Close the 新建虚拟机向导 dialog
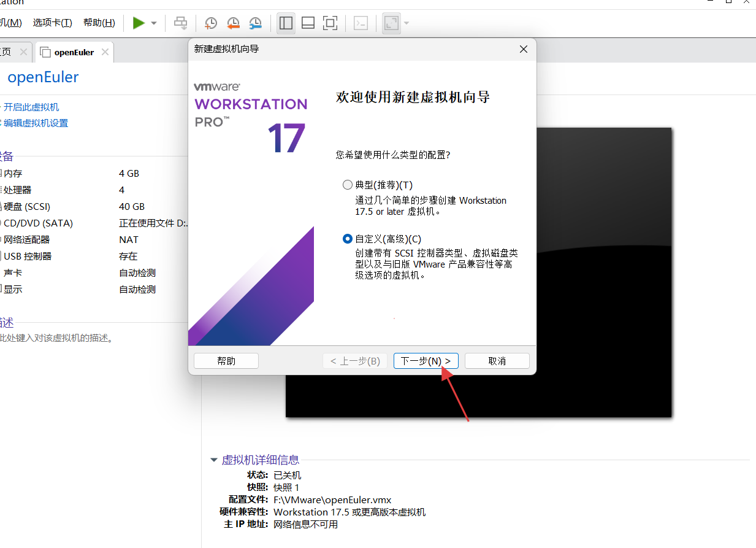Image resolution: width=756 pixels, height=548 pixels. [x=523, y=49]
